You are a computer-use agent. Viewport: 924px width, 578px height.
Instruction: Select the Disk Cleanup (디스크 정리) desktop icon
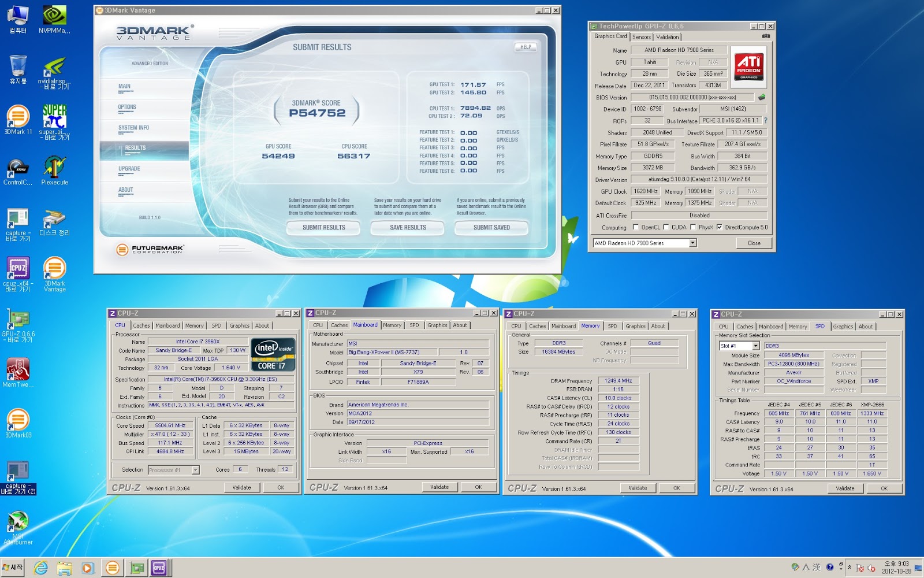(x=55, y=223)
